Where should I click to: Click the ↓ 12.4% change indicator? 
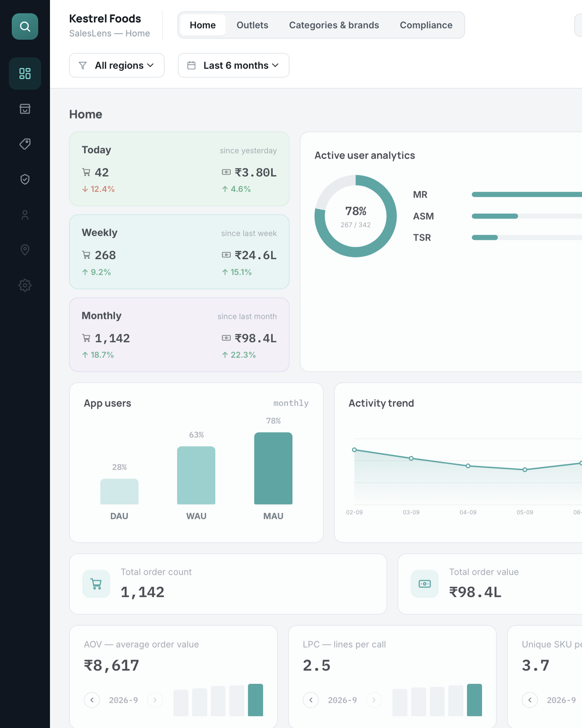(x=98, y=189)
